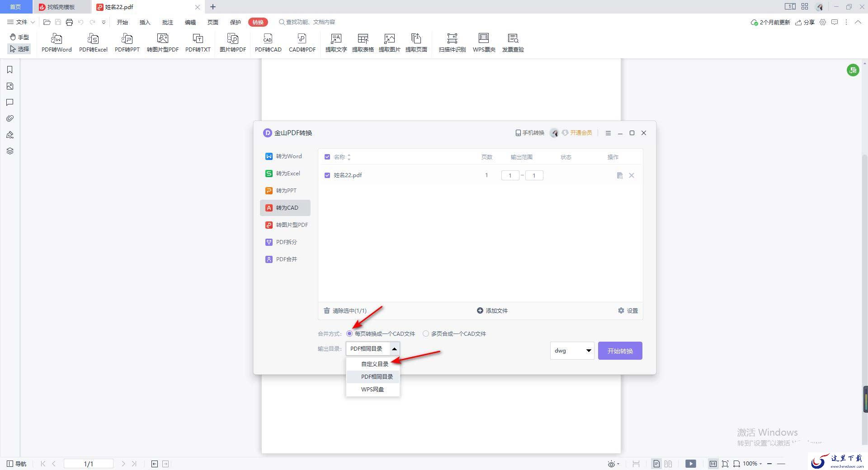Open the 发票查验 invoice check tool
This screenshot has height=470, width=868.
(513, 43)
